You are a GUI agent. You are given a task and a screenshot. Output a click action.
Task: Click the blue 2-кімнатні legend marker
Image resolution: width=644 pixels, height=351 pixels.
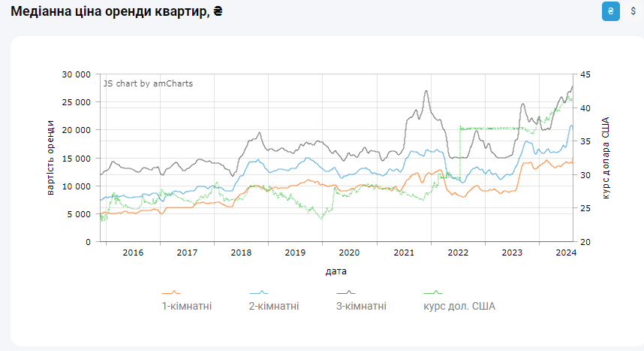pyautogui.click(x=259, y=292)
